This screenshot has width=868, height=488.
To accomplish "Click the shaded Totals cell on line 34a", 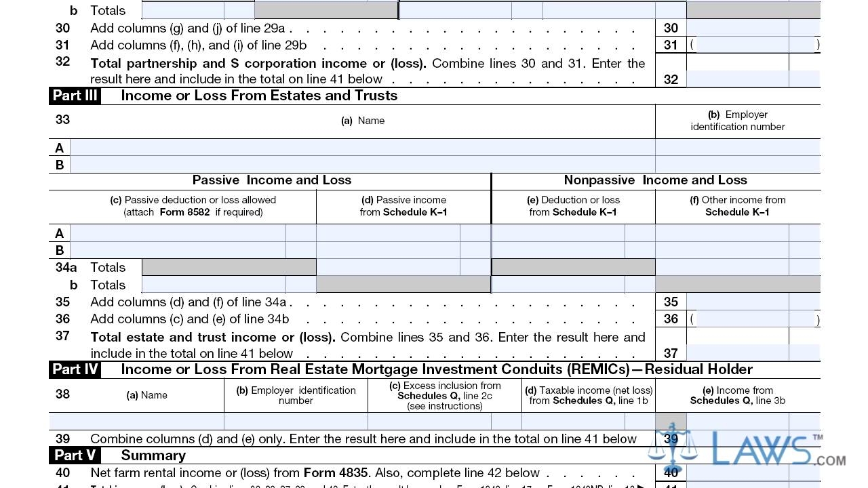I will tap(228, 266).
